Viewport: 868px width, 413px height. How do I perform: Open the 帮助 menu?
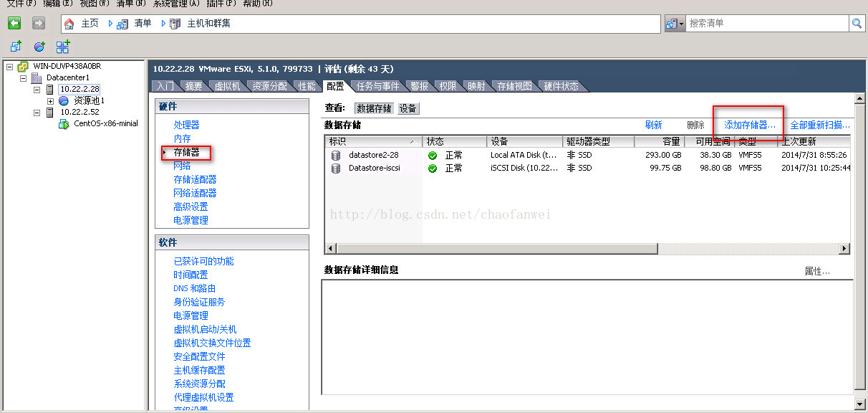click(258, 4)
